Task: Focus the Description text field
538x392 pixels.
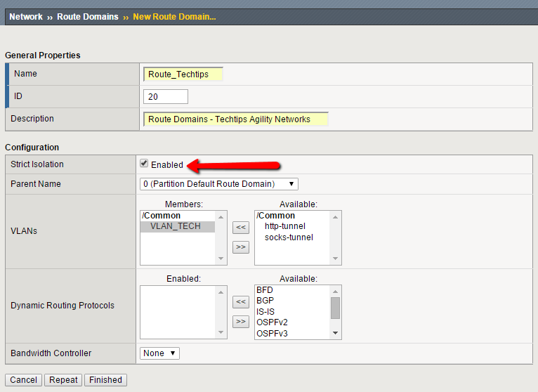Action: (235, 119)
